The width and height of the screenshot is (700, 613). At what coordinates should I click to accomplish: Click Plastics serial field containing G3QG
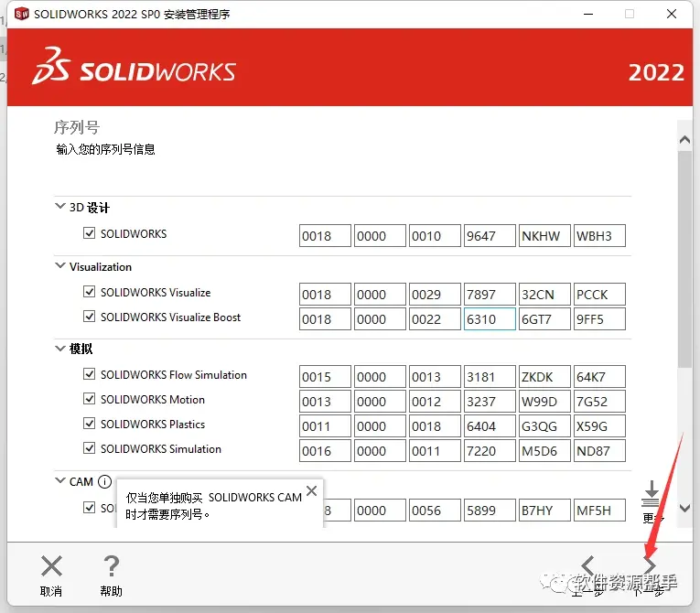544,426
